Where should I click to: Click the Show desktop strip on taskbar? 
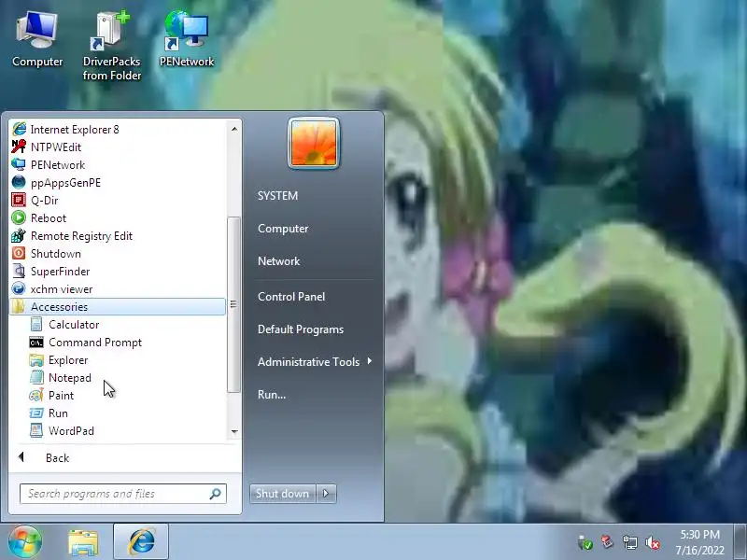740,542
